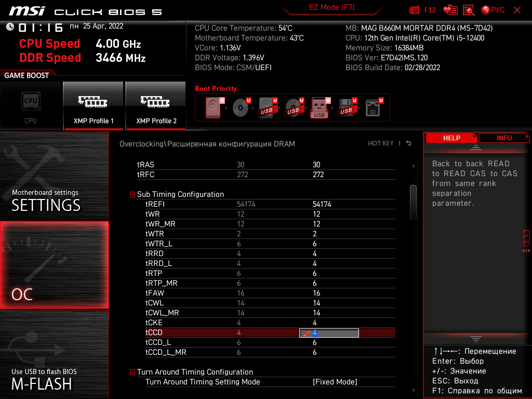Select the tWTR timing row
This screenshot has height=399, width=532.
tap(270, 233)
